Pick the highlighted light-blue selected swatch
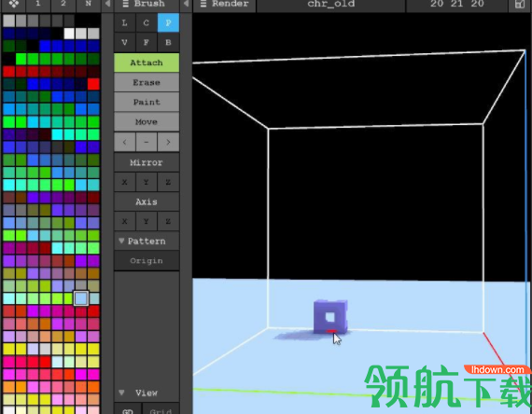 click(81, 298)
